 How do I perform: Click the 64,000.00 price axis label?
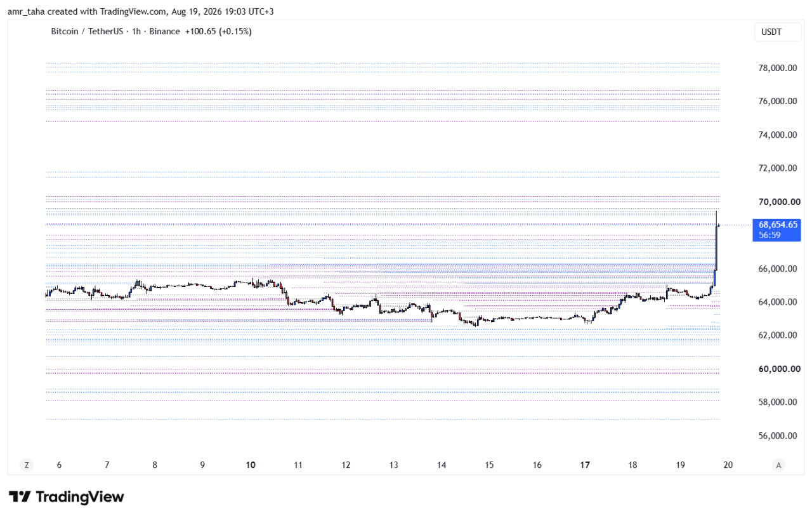pos(778,302)
